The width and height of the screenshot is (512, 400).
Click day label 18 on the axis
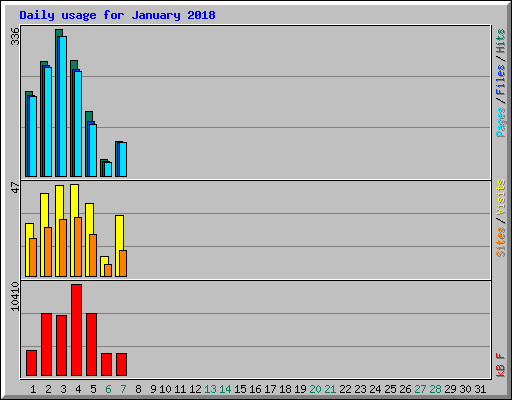tap(285, 389)
